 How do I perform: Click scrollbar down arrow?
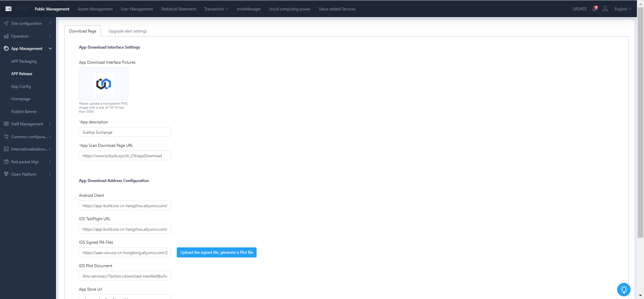640,296
